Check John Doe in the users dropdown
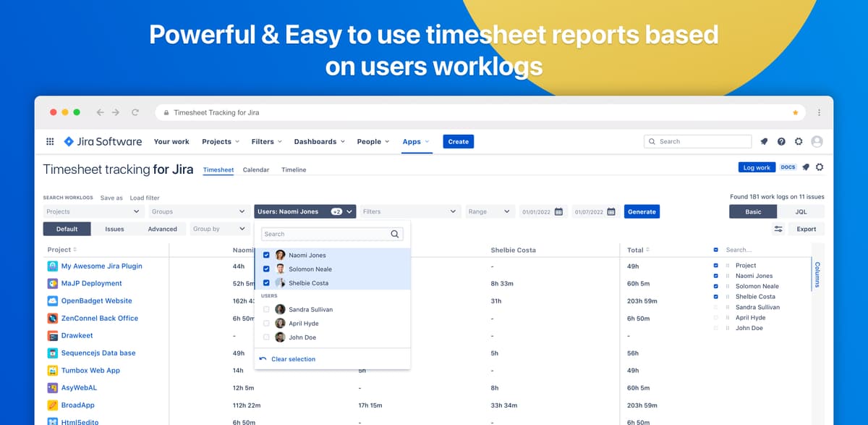The height and width of the screenshot is (425, 868). [x=266, y=337]
